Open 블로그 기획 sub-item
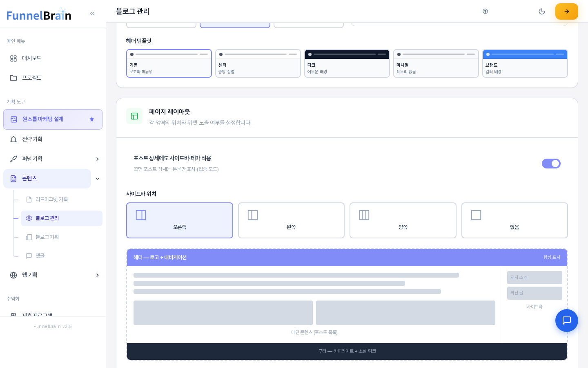Screen dimensions: 588x368 [x=62, y=237]
